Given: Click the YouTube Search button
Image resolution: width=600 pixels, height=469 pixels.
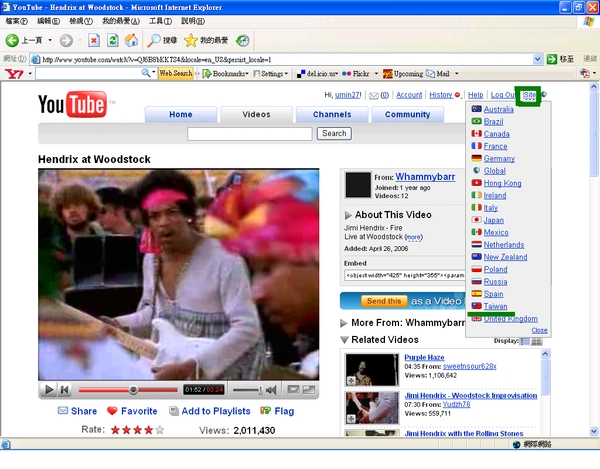Looking at the screenshot, I should [334, 134].
